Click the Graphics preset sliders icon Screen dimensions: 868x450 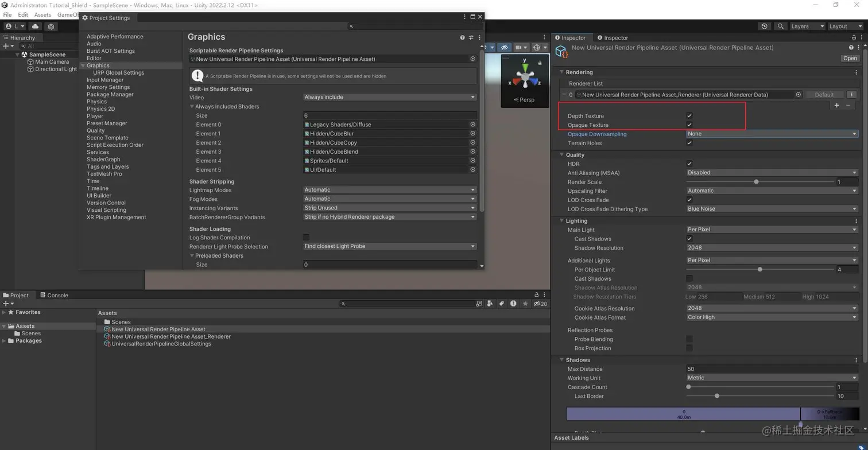tap(471, 37)
